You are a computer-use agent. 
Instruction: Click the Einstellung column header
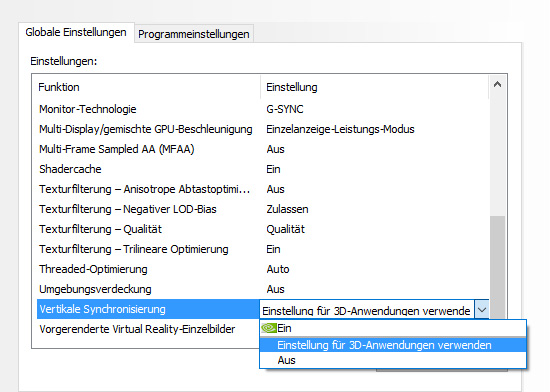point(291,87)
